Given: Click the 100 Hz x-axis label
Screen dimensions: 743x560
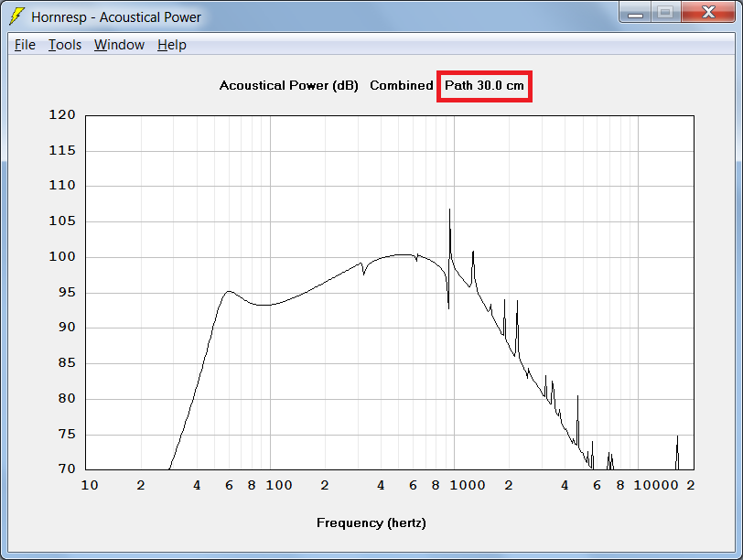Looking at the screenshot, I should coord(278,485).
